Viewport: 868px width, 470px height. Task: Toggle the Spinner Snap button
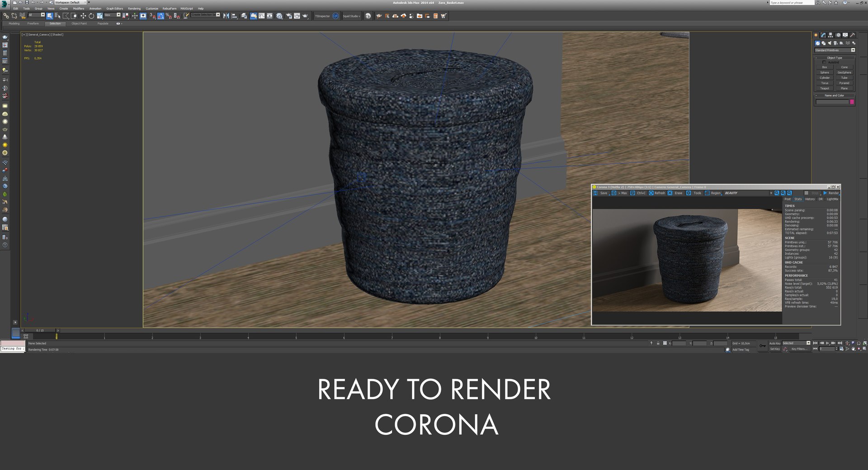click(177, 16)
